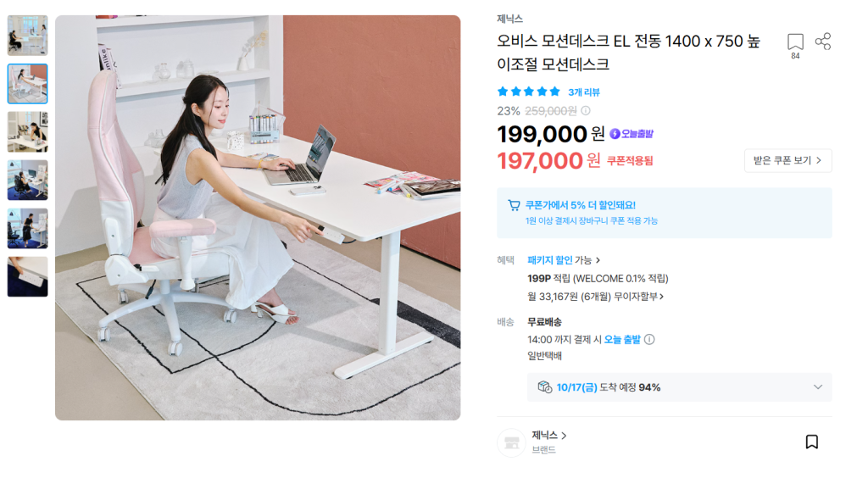This screenshot has height=478, width=868.
Task: Select the fourth thumbnail with the blue floor
Action: pos(28,180)
